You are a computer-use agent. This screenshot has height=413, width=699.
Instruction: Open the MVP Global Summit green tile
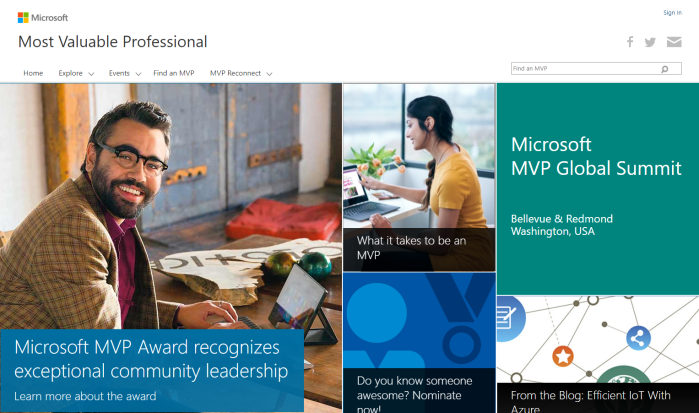pos(598,189)
